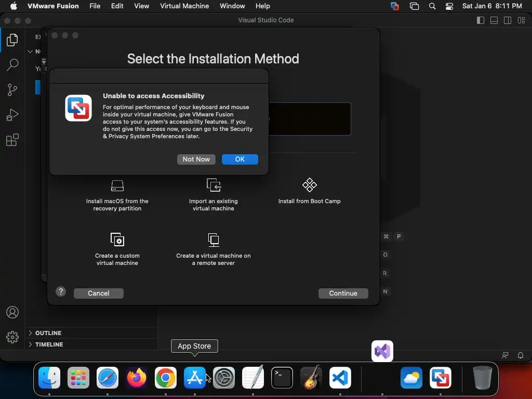This screenshot has height=399, width=532.
Task: Open the Explorer view in VS Code
Action: click(x=12, y=40)
